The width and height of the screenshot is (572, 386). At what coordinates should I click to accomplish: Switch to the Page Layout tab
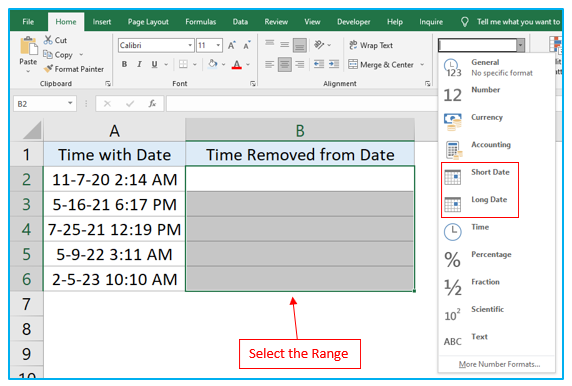[x=148, y=22]
